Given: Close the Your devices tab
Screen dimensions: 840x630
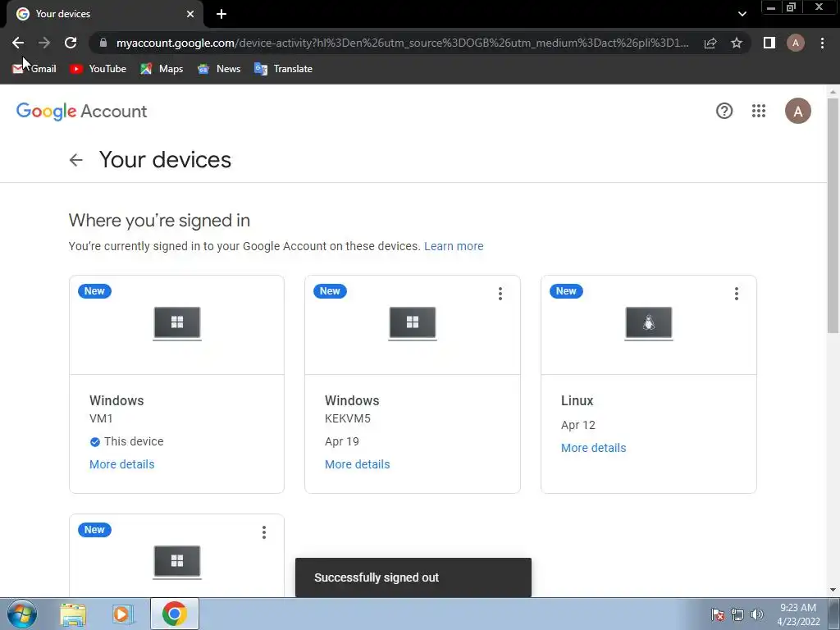Looking at the screenshot, I should 190,14.
